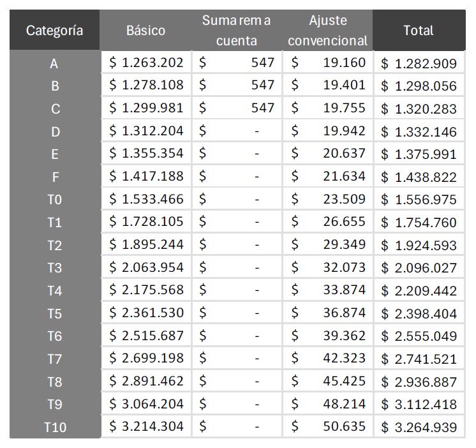Click the Suma rem a cuenta header
476x448 pixels.
coord(237,31)
